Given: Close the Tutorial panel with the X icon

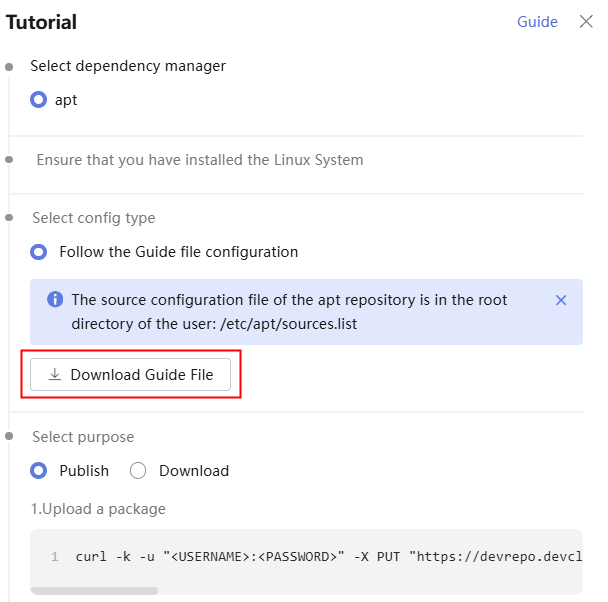Looking at the screenshot, I should [586, 22].
